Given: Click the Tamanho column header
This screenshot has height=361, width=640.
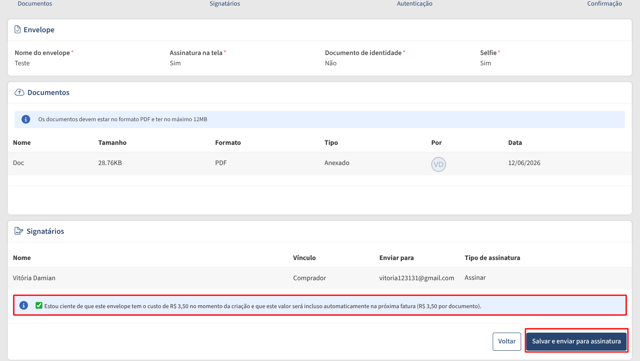Looking at the screenshot, I should [112, 143].
